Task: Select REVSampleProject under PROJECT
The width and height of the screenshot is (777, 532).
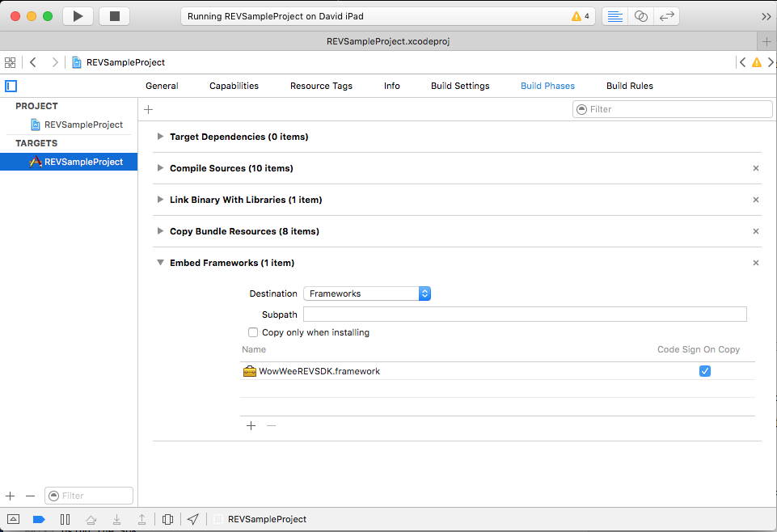Action: pyautogui.click(x=77, y=125)
